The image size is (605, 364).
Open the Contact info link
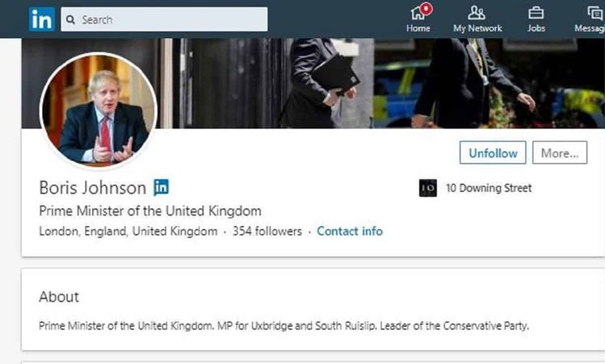(x=350, y=231)
